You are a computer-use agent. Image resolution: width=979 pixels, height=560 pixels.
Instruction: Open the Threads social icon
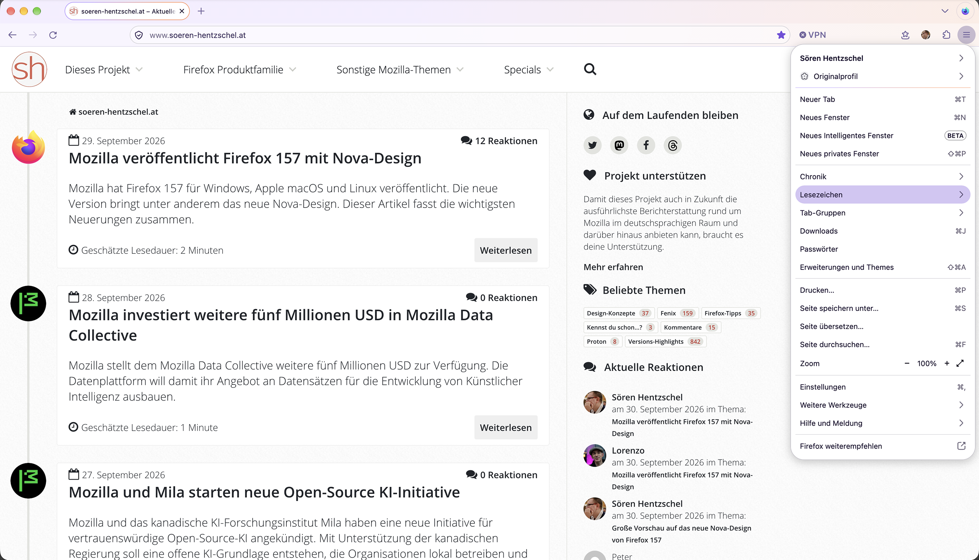click(673, 145)
